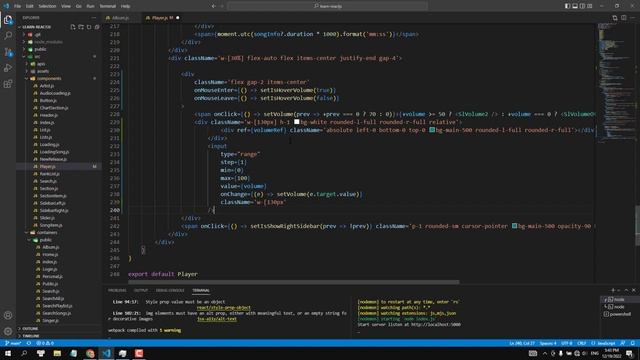Open Explorer's more actions ellipsis

[94, 18]
